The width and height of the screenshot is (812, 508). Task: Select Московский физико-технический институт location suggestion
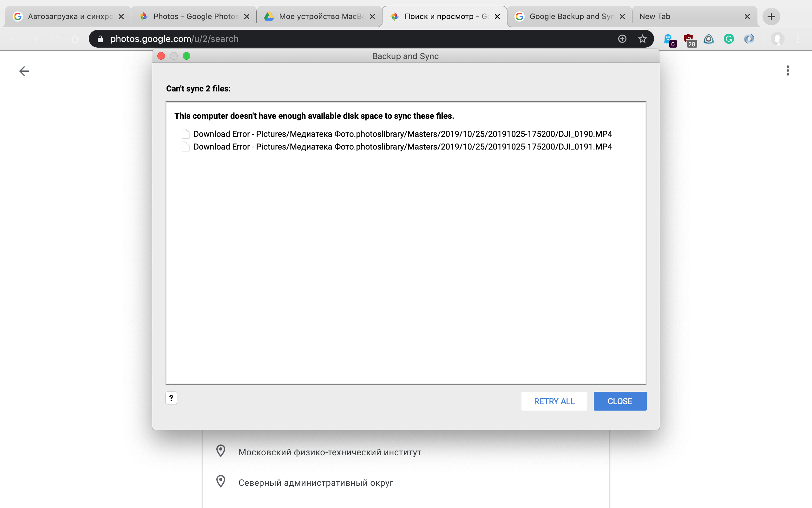click(x=406, y=452)
